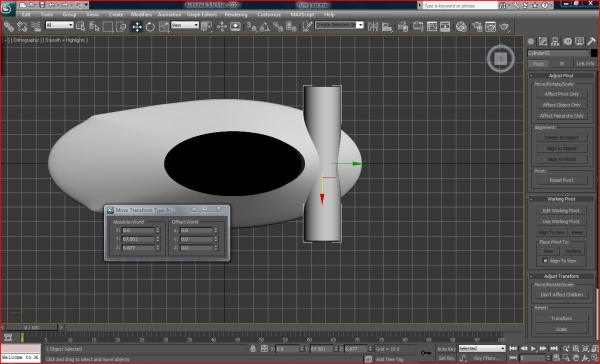Click the Use Pivot Point Center icon
600x364 pixels.
[206, 26]
